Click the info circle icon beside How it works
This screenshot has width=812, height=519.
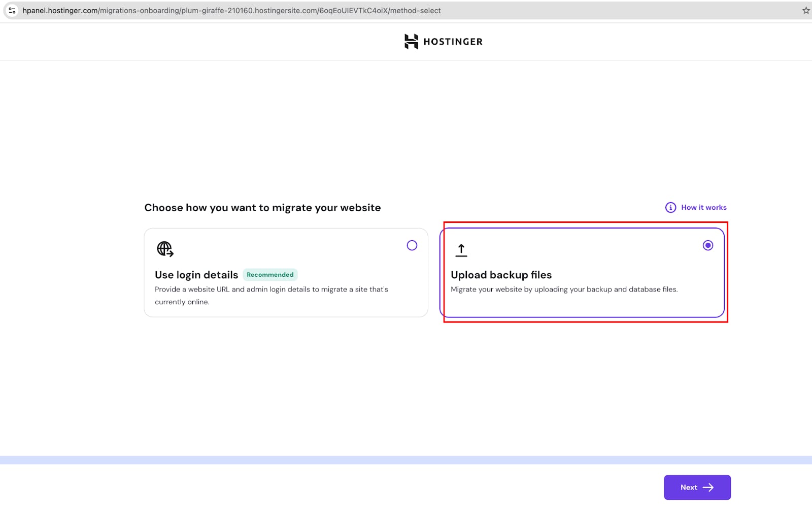point(670,207)
